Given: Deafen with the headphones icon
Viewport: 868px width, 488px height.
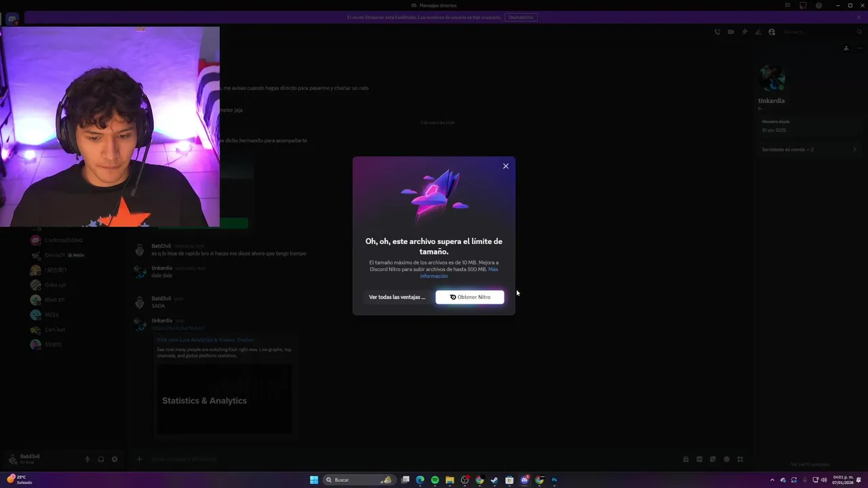Looking at the screenshot, I should click(100, 459).
